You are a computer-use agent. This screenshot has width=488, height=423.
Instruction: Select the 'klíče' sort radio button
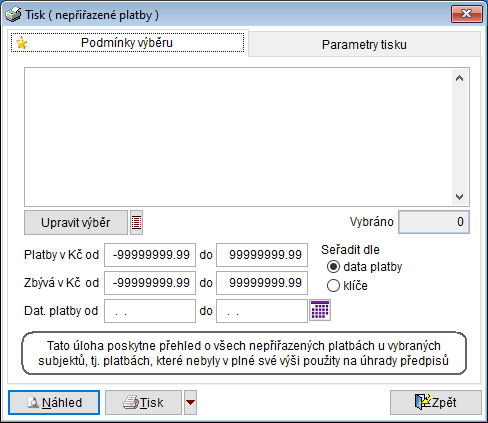tap(333, 286)
